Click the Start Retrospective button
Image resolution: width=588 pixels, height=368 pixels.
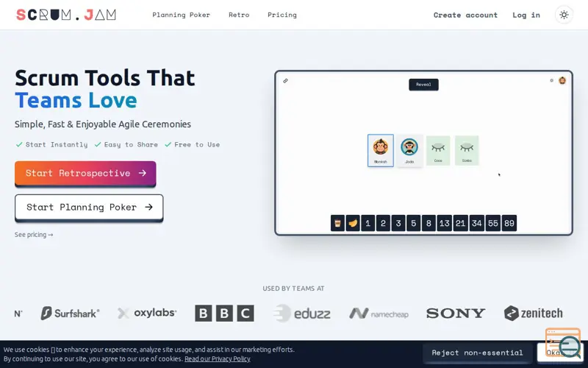pyautogui.click(x=85, y=173)
